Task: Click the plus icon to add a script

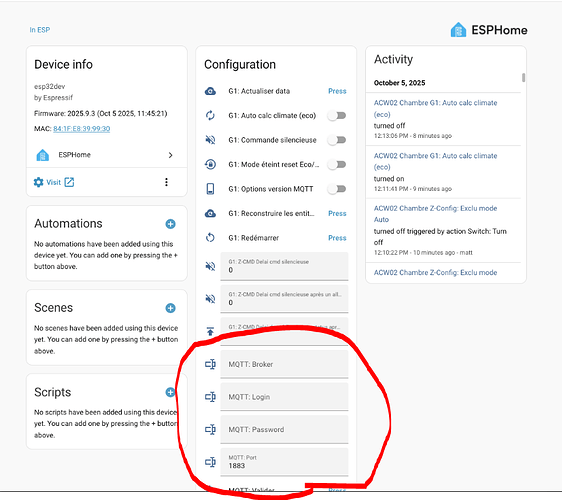Action: (x=170, y=392)
